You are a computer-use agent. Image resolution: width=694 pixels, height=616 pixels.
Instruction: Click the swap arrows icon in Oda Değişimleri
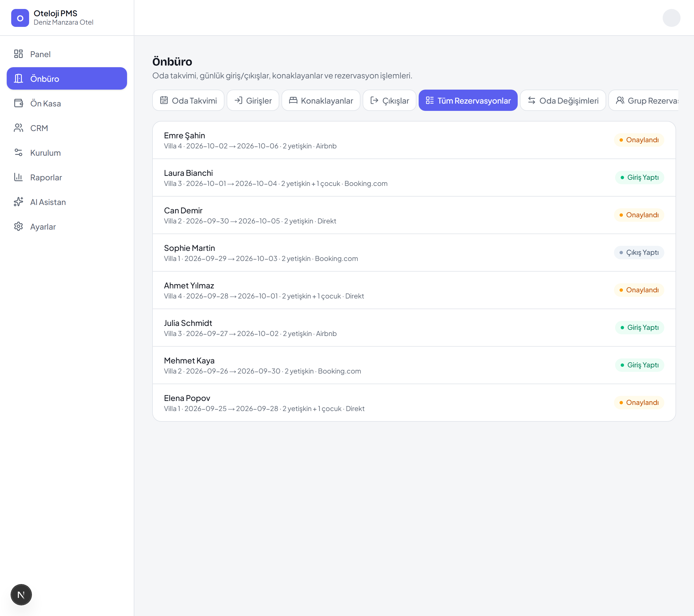tap(532, 100)
